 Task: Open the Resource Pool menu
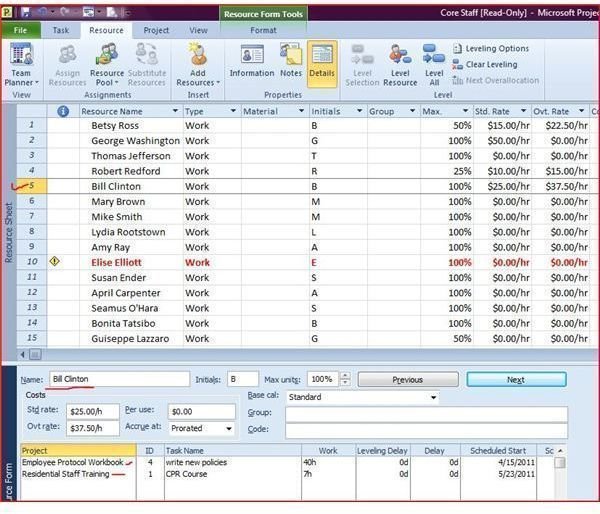[107, 64]
